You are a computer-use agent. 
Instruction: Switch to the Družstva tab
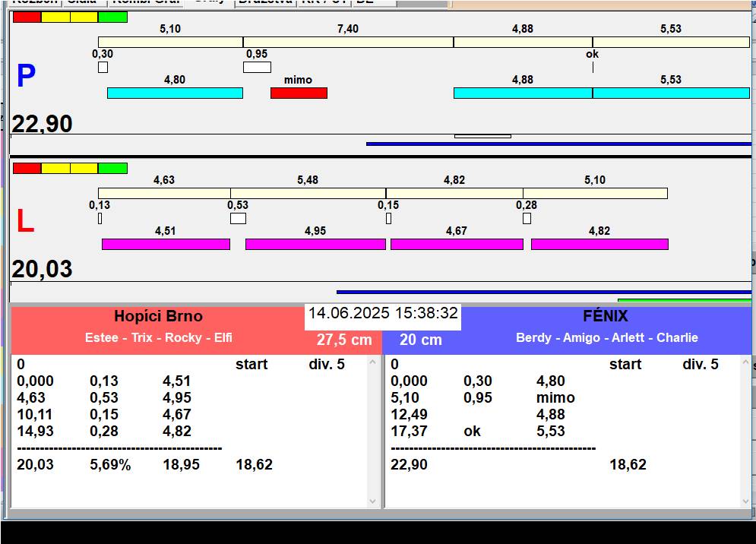(264, 2)
